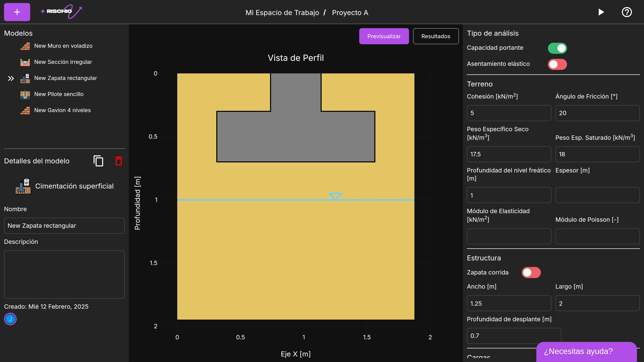Select the New Gavion 4 niveles model
644x362 pixels.
pos(62,110)
